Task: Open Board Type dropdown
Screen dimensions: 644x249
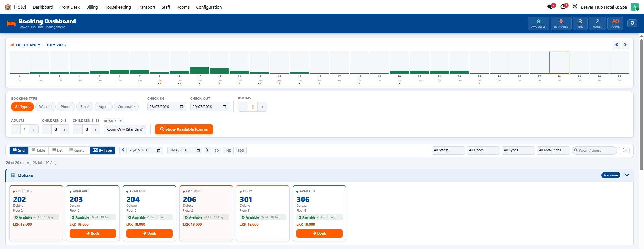Action: pyautogui.click(x=125, y=129)
